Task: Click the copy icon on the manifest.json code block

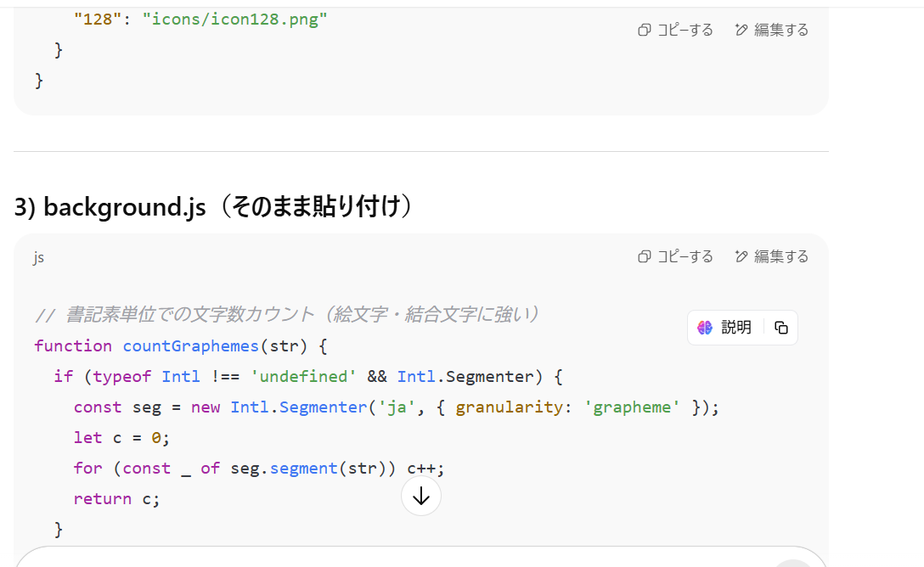Action: click(645, 29)
